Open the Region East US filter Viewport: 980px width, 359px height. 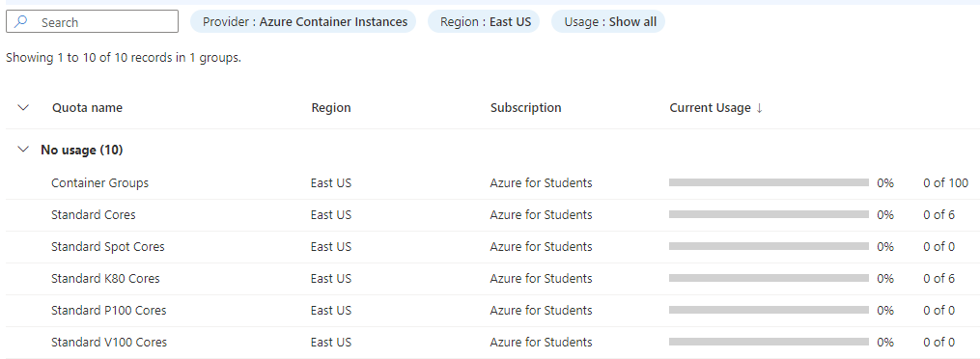tap(484, 22)
